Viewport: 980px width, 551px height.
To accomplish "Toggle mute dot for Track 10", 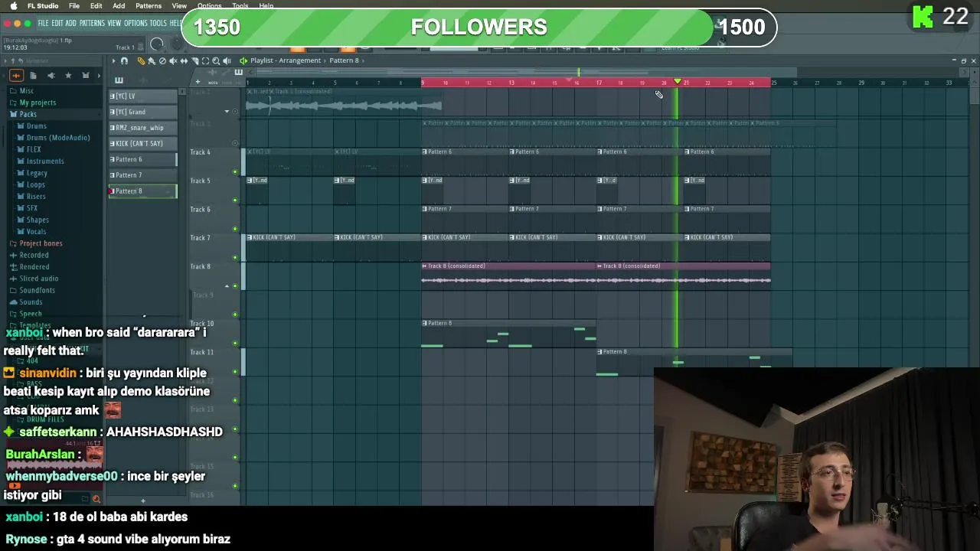I will pyautogui.click(x=235, y=343).
